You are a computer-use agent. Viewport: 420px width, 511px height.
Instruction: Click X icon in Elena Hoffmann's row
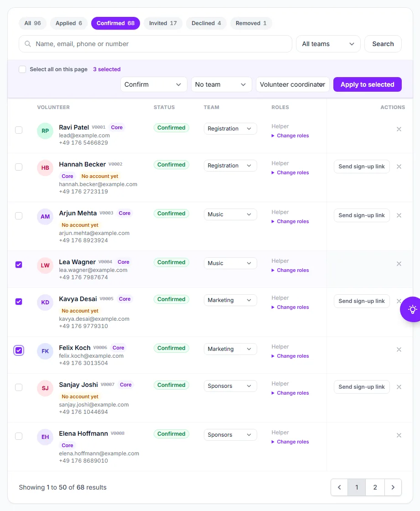[399, 435]
